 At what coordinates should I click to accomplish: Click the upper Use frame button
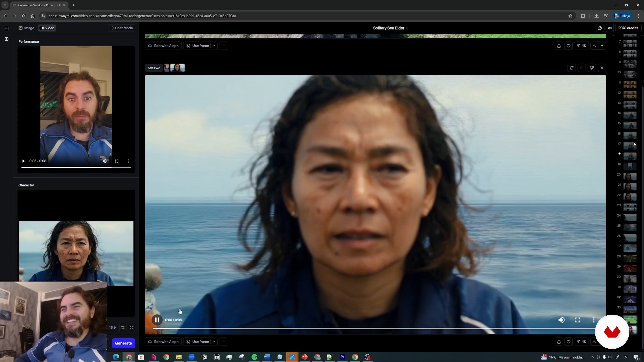tap(198, 46)
